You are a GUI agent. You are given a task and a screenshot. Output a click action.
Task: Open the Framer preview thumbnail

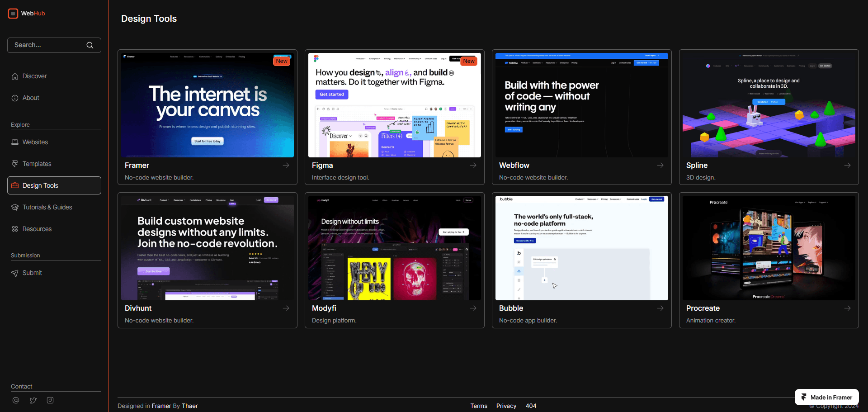pos(208,105)
